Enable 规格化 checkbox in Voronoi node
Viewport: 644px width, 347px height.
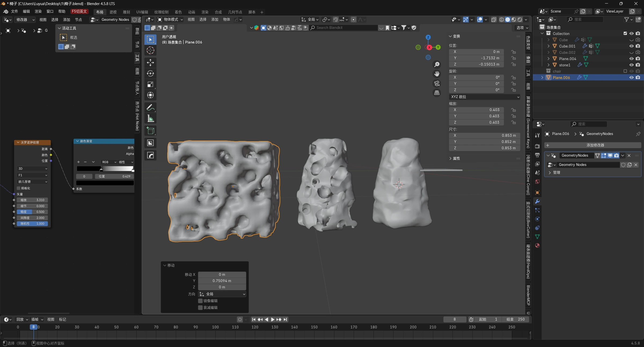(x=19, y=188)
